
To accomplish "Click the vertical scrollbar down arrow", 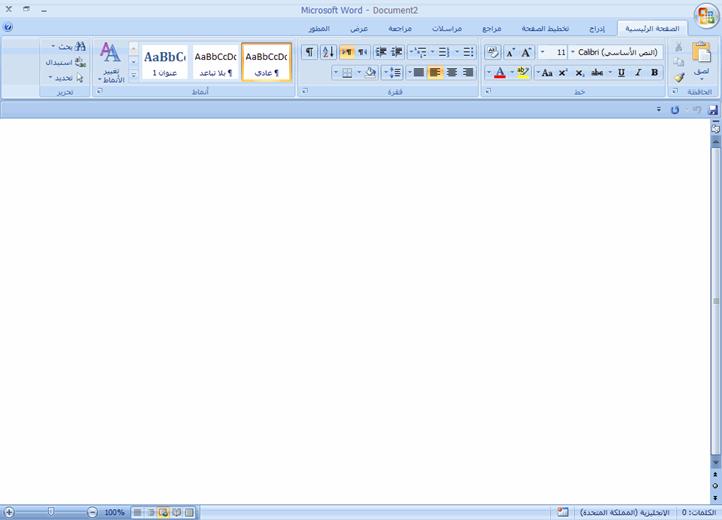I will click(x=715, y=462).
